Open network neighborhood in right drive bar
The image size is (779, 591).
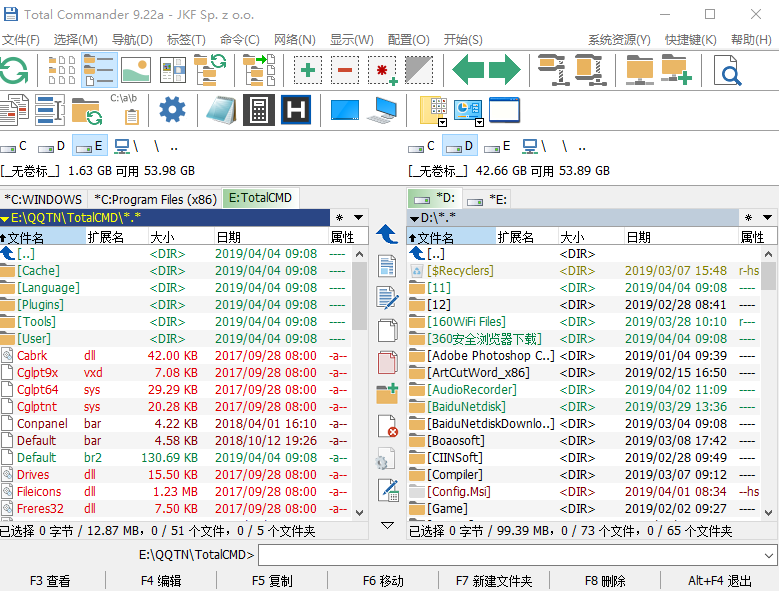click(x=534, y=146)
